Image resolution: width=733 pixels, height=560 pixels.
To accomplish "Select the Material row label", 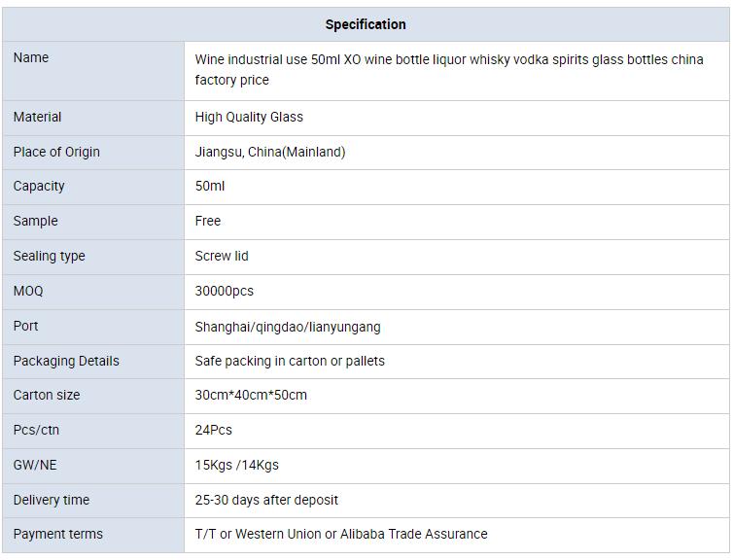I will pos(37,117).
